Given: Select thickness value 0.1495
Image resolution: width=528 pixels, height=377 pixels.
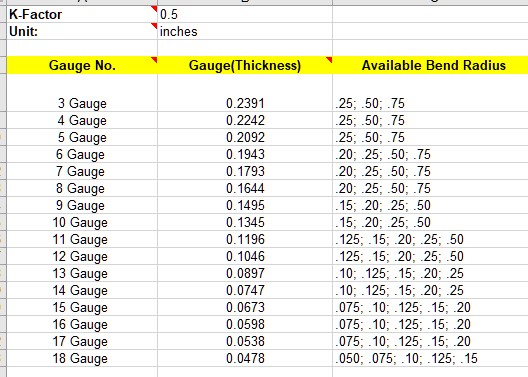Looking at the screenshot, I should click(245, 205).
